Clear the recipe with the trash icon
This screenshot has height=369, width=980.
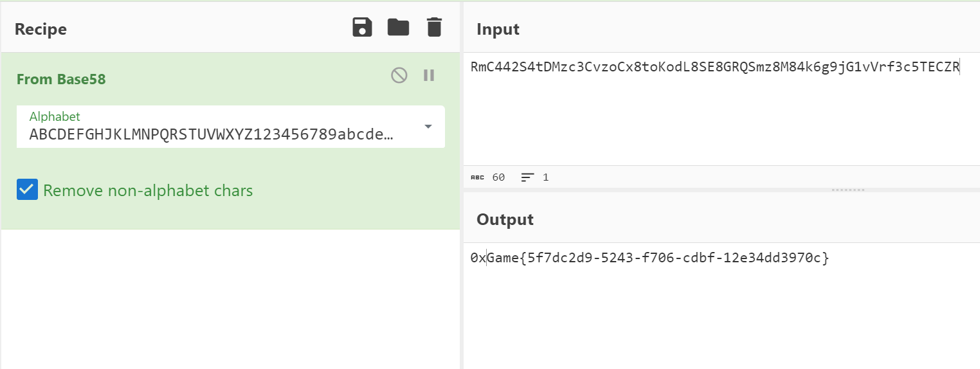(435, 27)
